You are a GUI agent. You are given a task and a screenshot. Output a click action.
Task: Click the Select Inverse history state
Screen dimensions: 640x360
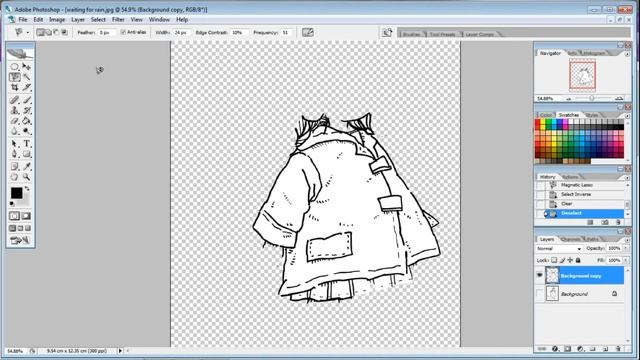click(x=584, y=194)
